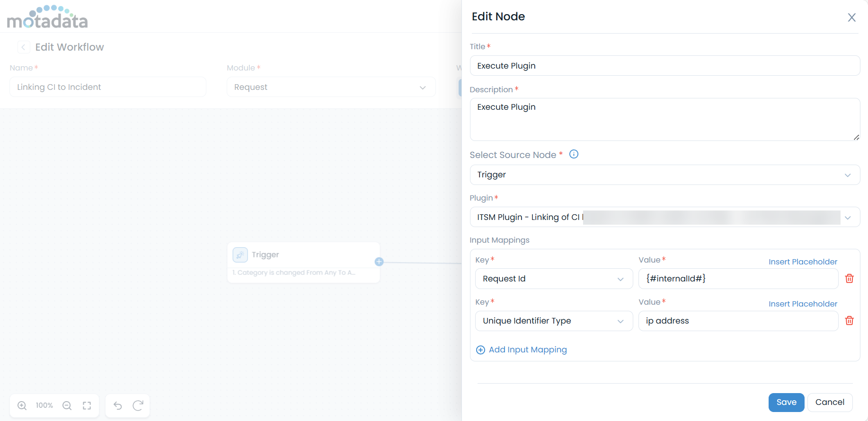Click the zoom out magnifier icon
The height and width of the screenshot is (421, 868).
pos(67,405)
